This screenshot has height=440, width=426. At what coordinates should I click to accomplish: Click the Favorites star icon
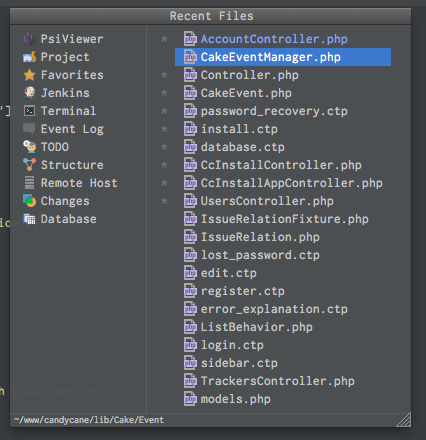coord(29,75)
